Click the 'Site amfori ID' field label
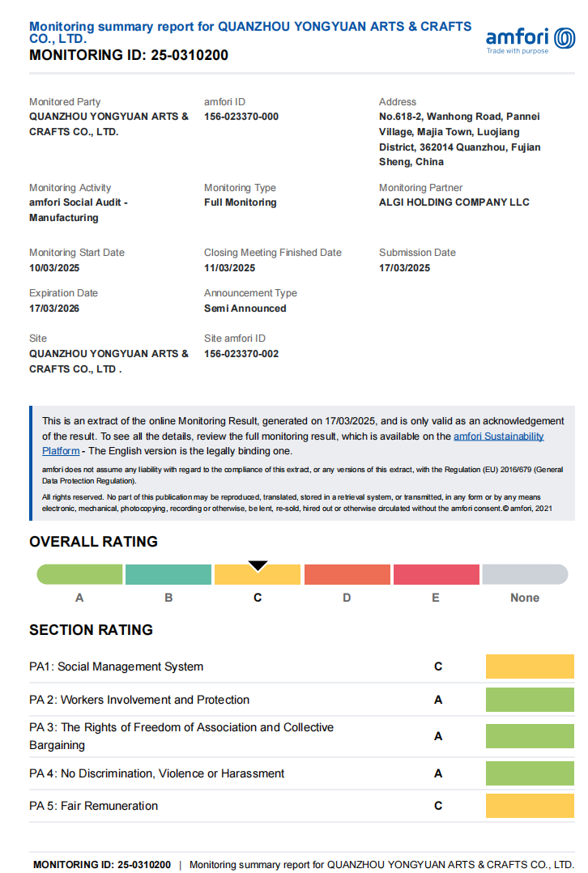The width and height of the screenshot is (588, 873). (x=234, y=338)
